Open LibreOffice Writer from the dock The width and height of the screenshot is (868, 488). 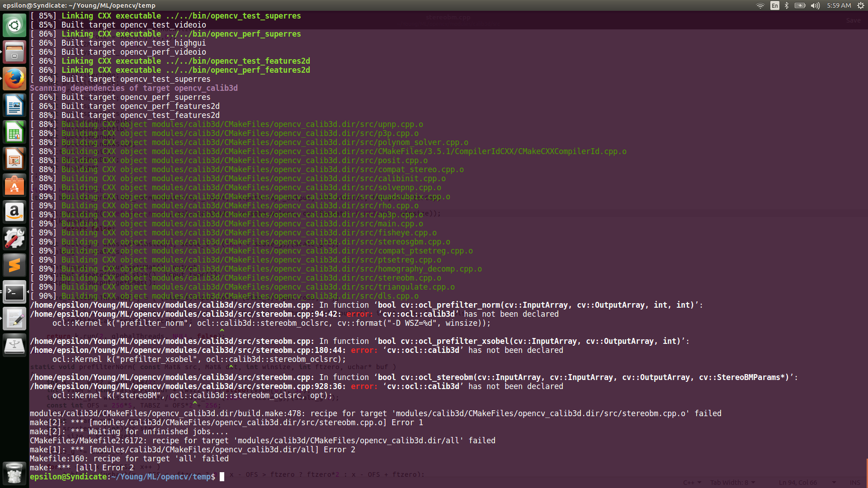pos(14,105)
